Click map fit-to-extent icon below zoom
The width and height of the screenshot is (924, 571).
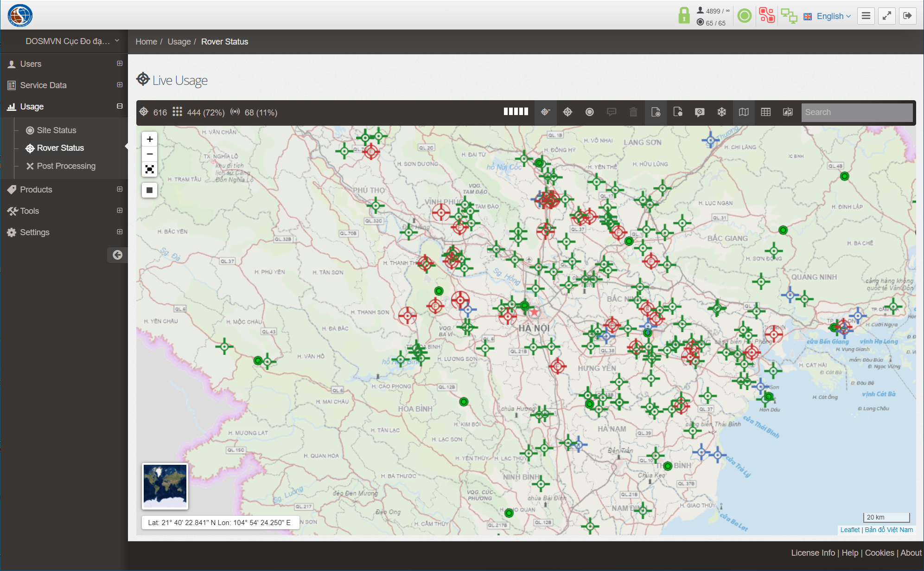[x=150, y=169]
